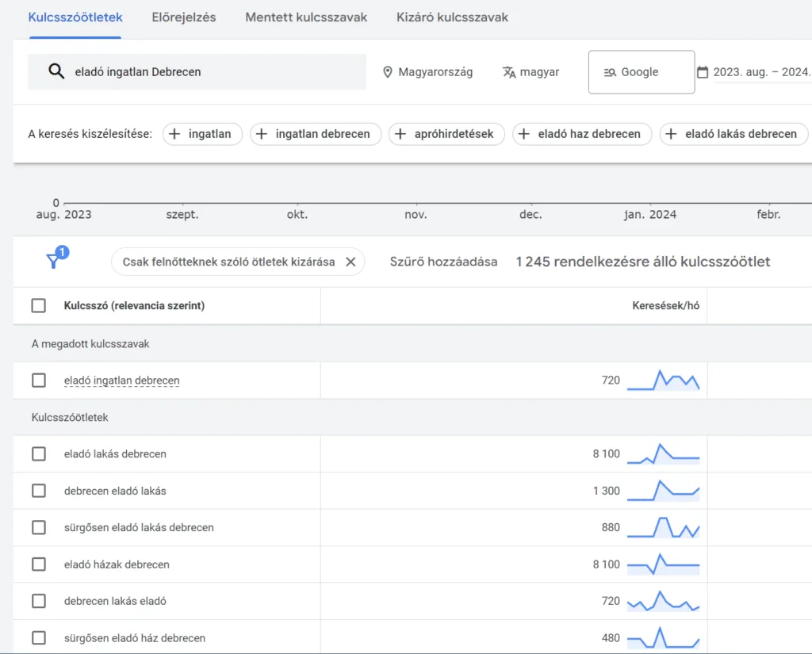Screen dimensions: 812x654
Task: Add ingatlan debrecen to broaden search
Action: pyautogui.click(x=316, y=134)
